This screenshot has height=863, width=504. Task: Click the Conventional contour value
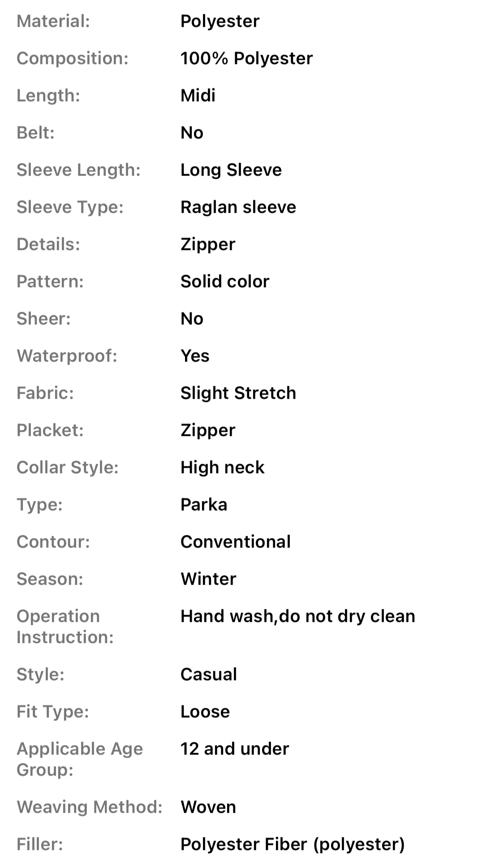(x=235, y=542)
